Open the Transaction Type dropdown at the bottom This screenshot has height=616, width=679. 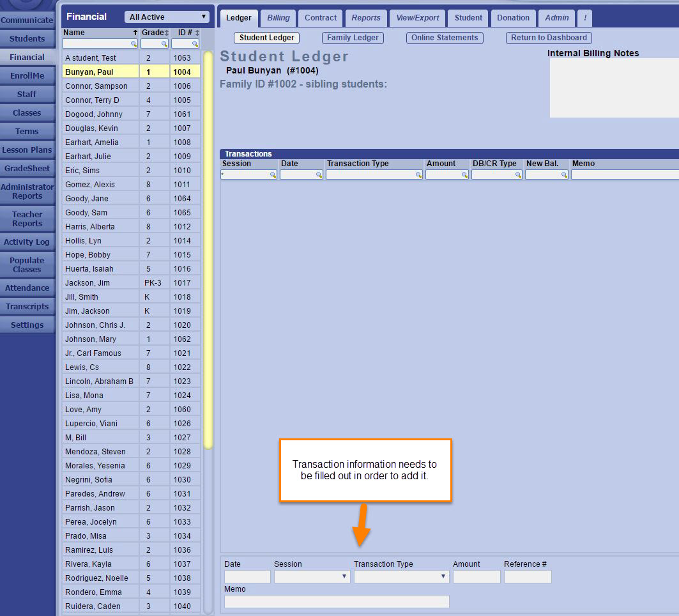point(401,576)
